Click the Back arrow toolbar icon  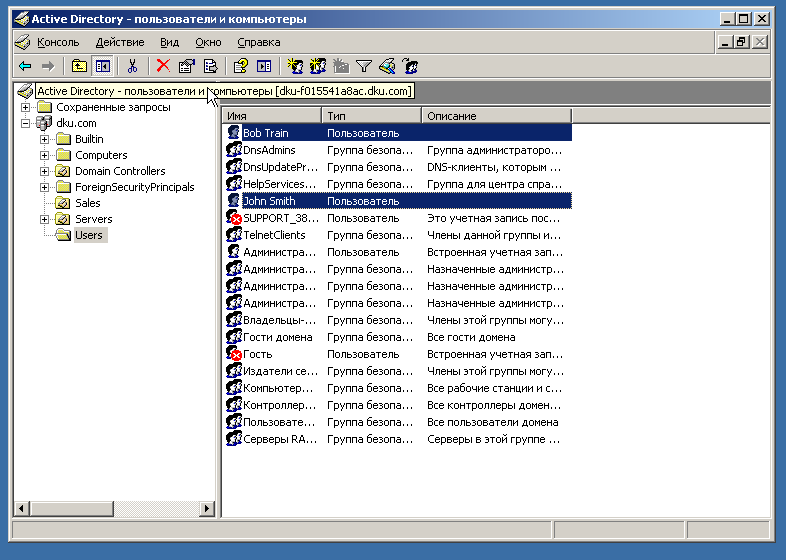pos(25,66)
